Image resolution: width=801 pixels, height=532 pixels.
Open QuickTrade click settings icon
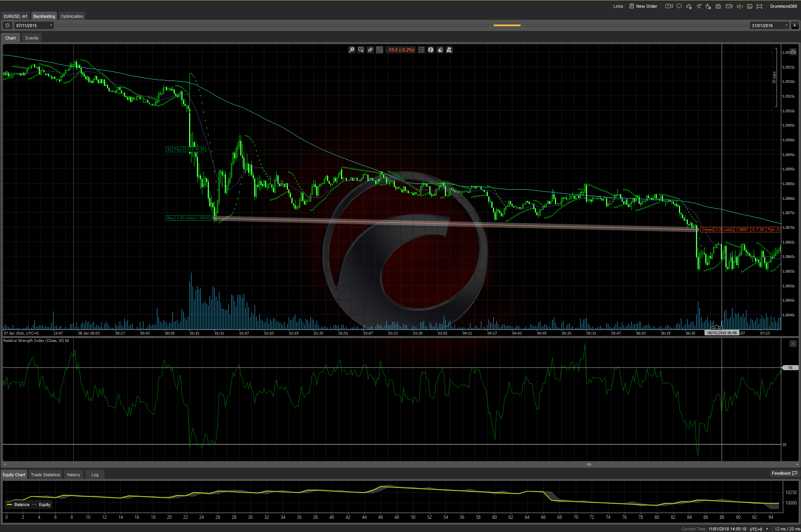(x=708, y=6)
